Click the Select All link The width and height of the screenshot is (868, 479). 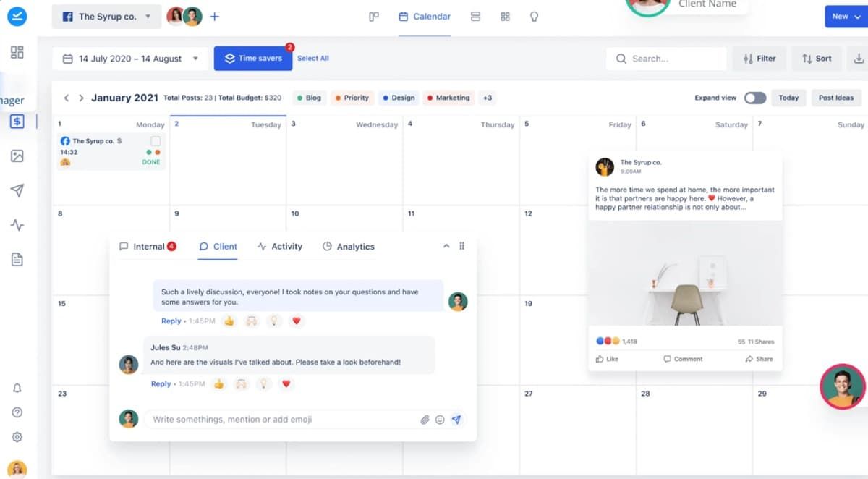[x=312, y=59]
